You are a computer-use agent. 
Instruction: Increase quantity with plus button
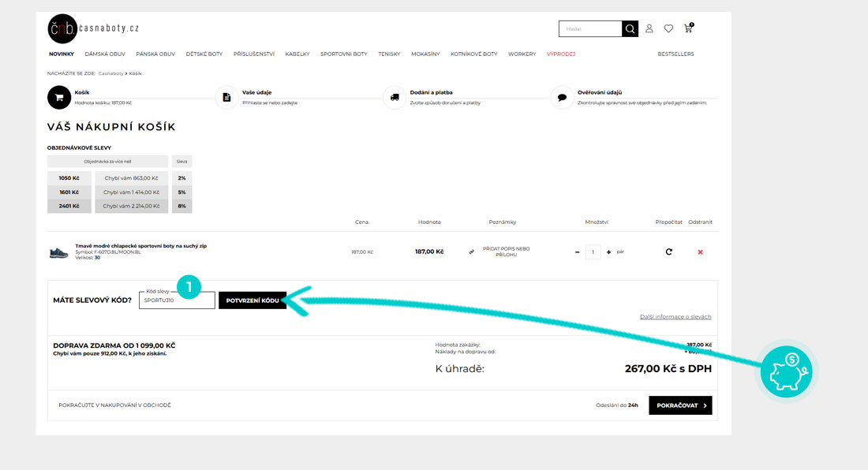point(608,252)
